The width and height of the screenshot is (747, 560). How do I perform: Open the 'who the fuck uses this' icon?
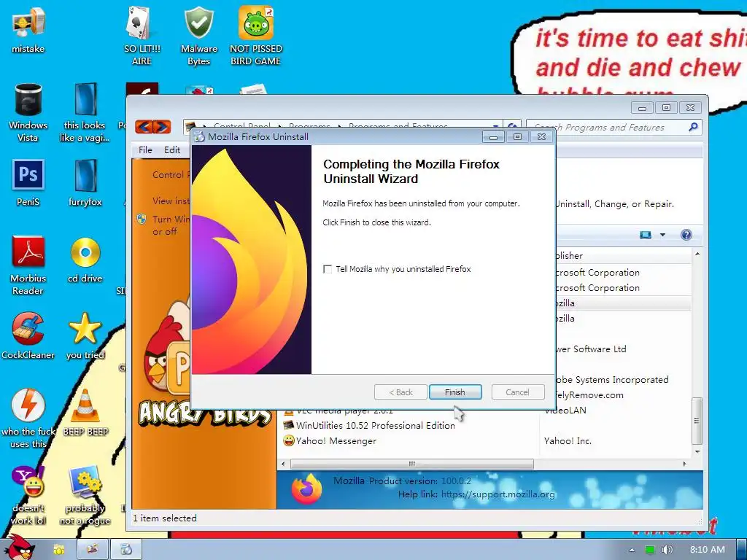click(28, 418)
